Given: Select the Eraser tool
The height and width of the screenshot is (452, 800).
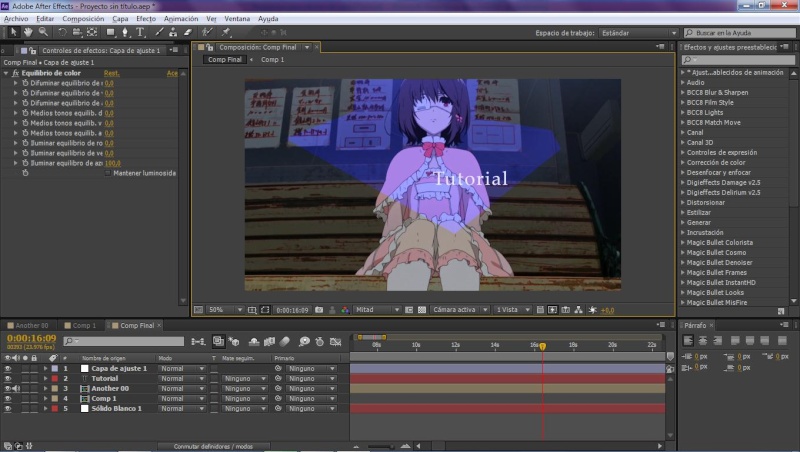Looking at the screenshot, I should pyautogui.click(x=188, y=32).
